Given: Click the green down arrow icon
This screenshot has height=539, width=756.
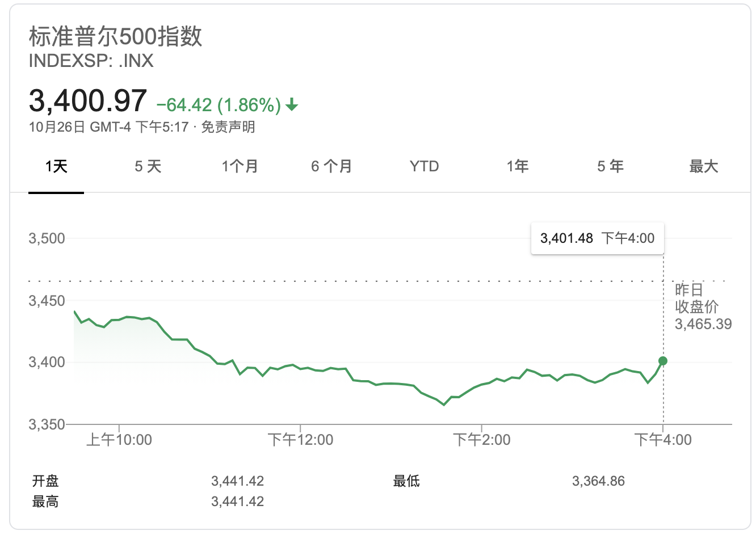Looking at the screenshot, I should [x=292, y=105].
